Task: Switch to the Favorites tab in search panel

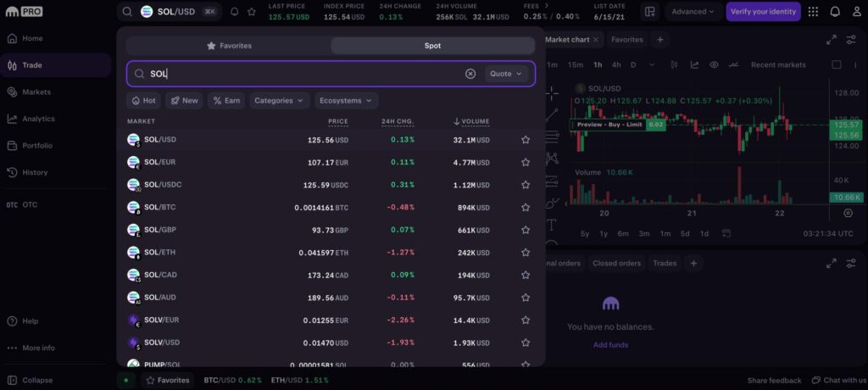Action: click(229, 46)
